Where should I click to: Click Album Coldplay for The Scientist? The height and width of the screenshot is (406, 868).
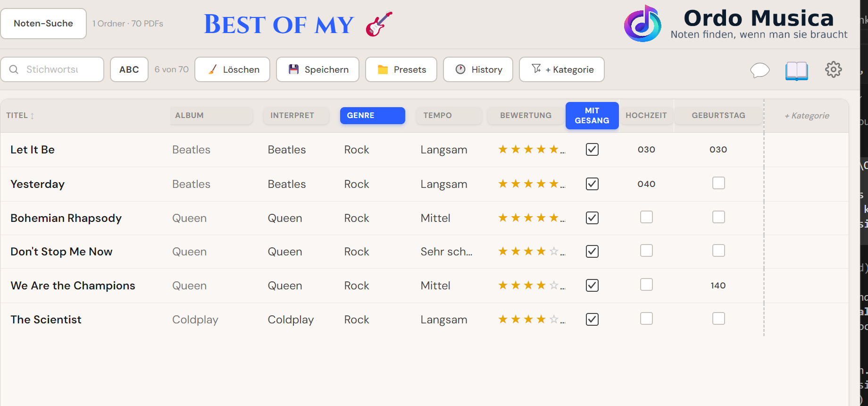tap(195, 320)
